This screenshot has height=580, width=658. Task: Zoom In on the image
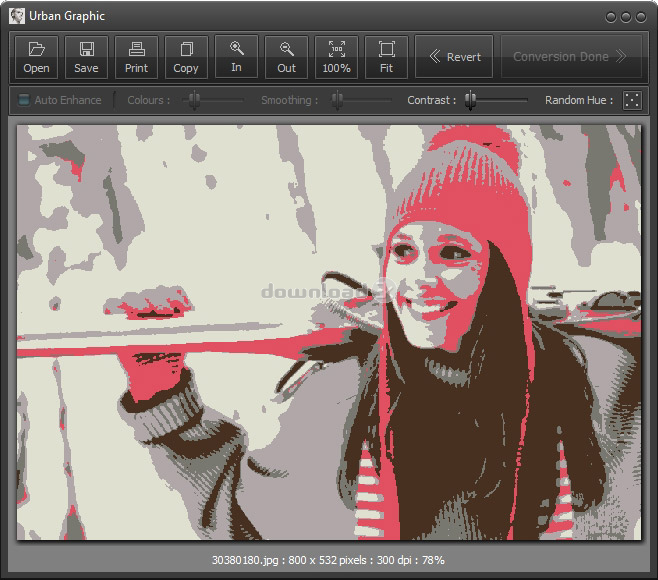236,57
